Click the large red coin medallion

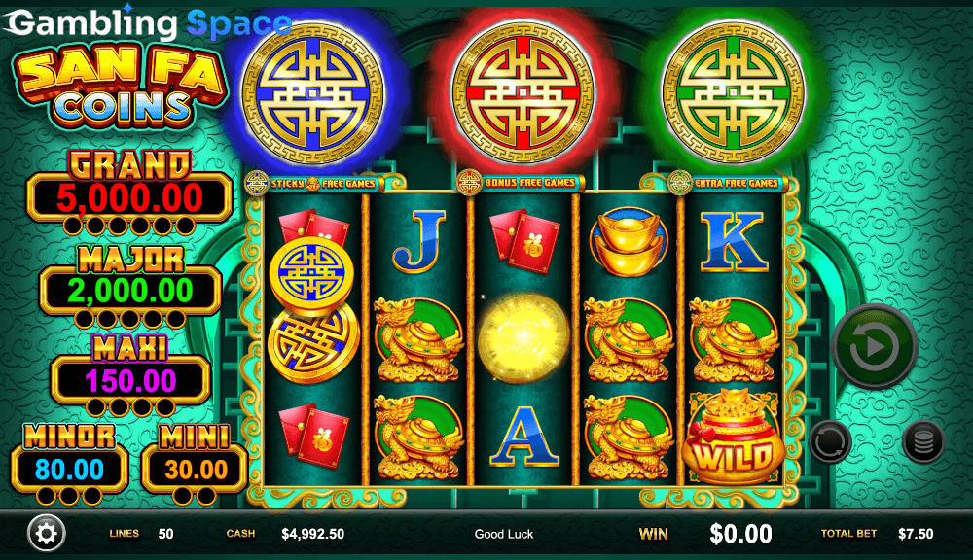[x=523, y=93]
